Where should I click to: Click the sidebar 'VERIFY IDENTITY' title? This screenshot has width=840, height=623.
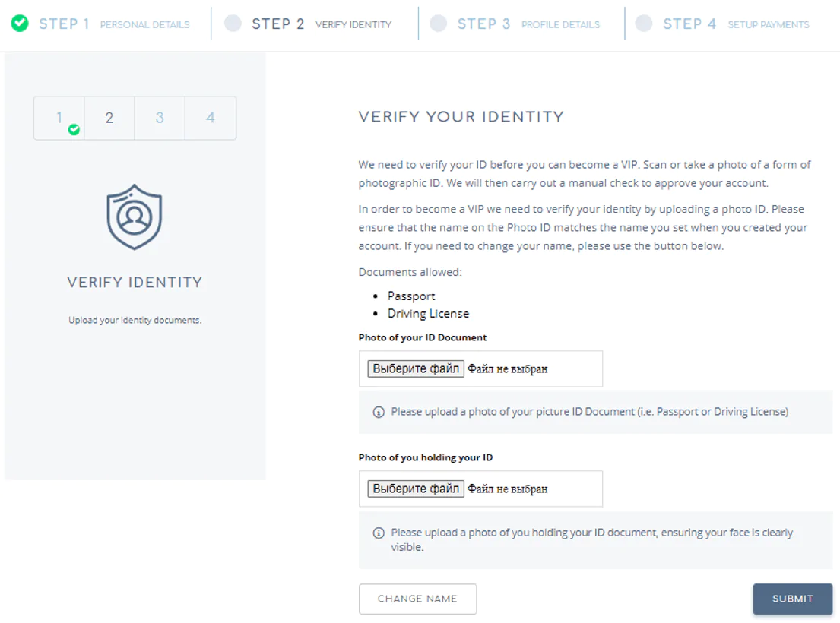135,282
